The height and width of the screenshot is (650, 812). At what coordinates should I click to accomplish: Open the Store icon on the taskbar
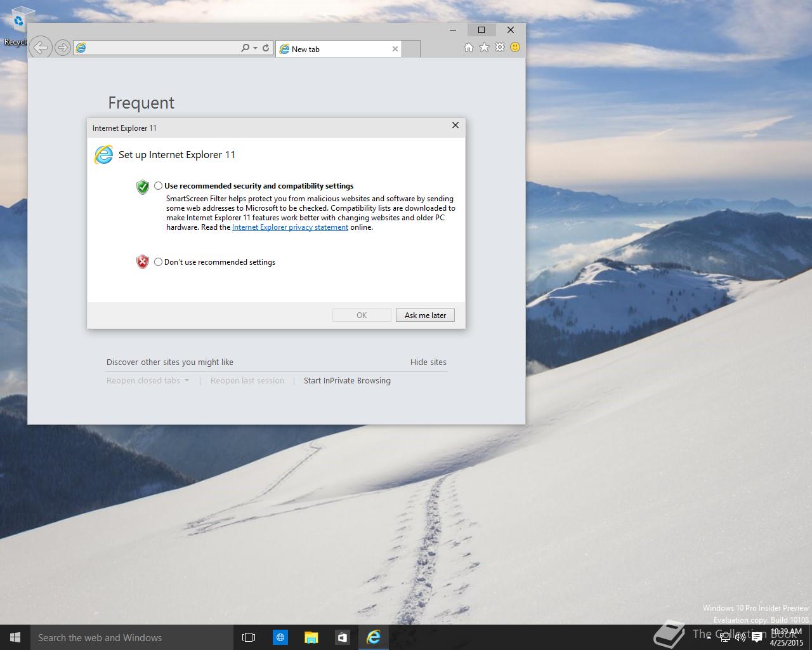[x=342, y=637]
